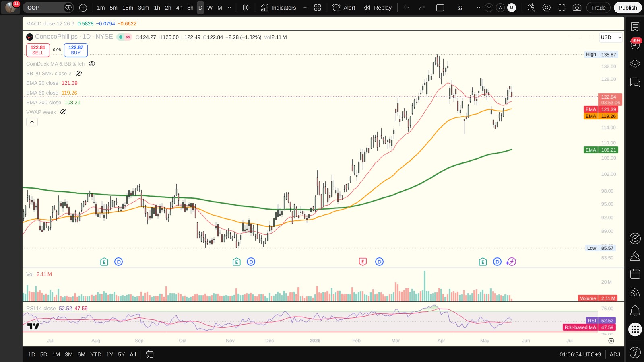Viewport: 644px width, 362px height.
Task: Show the BB 20 SMA close indicator
Action: 79,73
